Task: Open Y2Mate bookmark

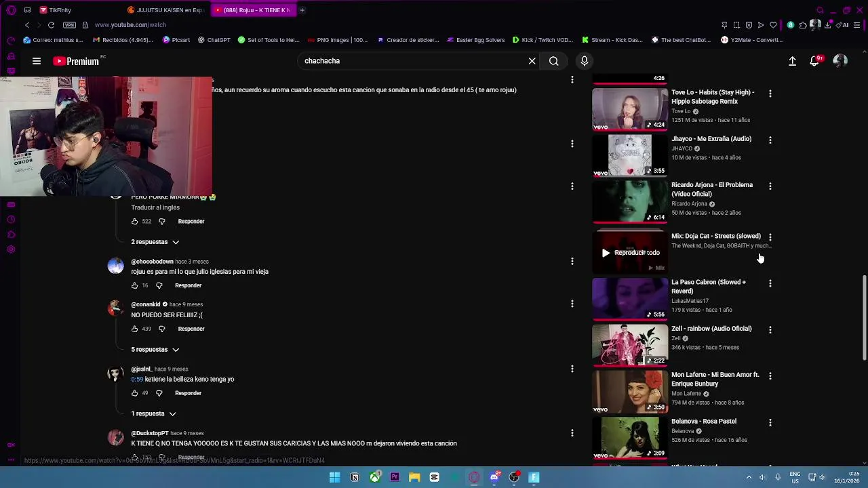Action: [751, 40]
